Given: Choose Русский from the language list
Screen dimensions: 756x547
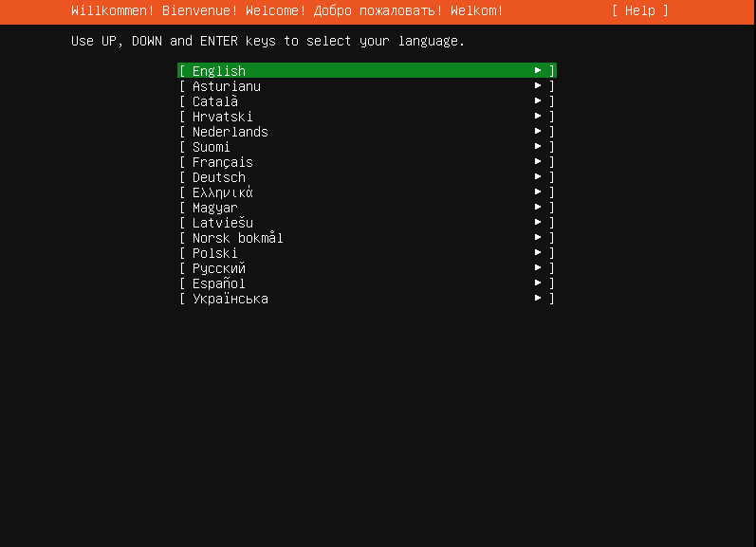Looking at the screenshot, I should click(x=367, y=268).
